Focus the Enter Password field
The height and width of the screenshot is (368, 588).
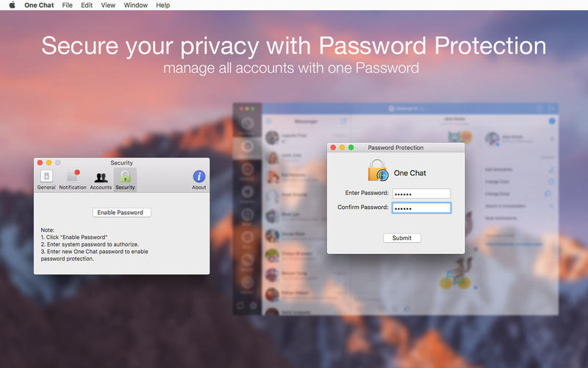[x=421, y=194]
